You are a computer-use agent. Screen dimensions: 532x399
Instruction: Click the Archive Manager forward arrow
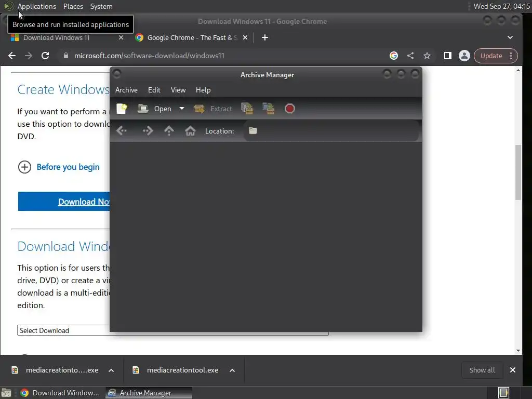click(x=148, y=130)
